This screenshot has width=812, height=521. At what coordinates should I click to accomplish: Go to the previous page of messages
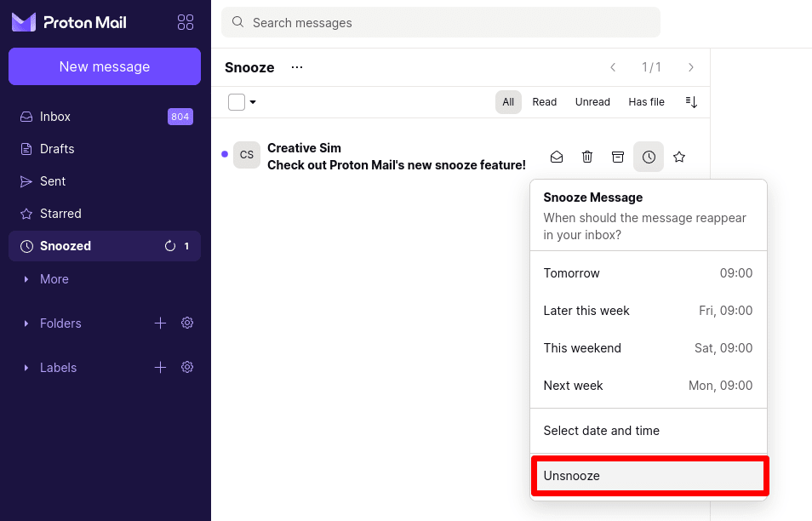click(613, 67)
